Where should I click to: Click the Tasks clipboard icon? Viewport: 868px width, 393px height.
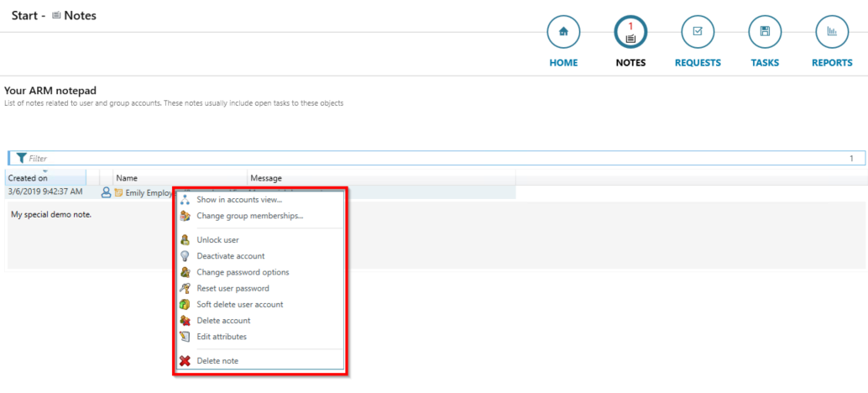click(x=765, y=32)
